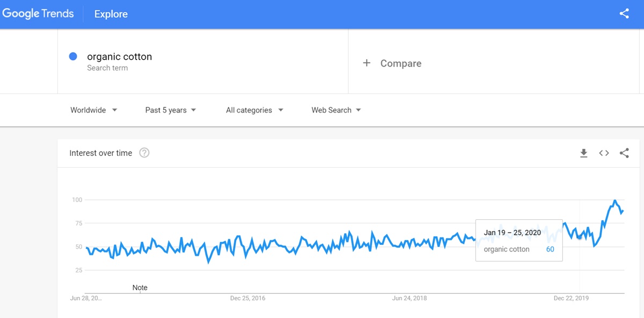
Task: Click the Dec 22, 2019 axis label
Action: [x=572, y=298]
